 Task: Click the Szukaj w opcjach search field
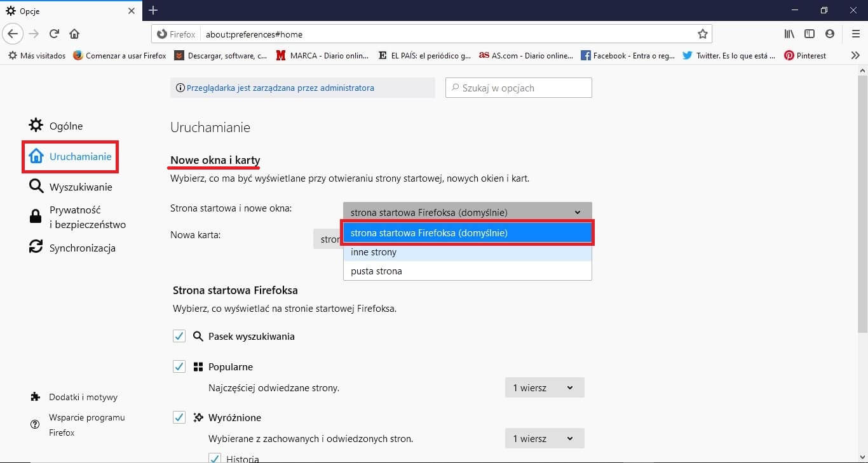(x=519, y=88)
